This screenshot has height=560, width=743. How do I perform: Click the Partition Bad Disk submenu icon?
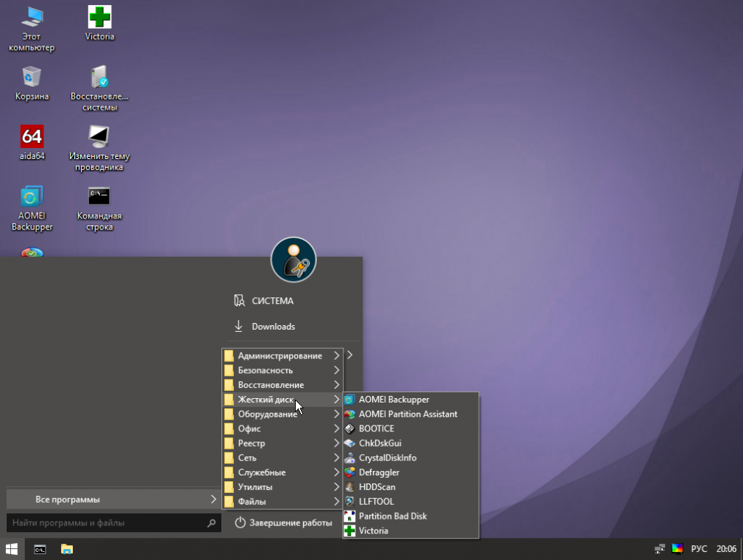(349, 517)
